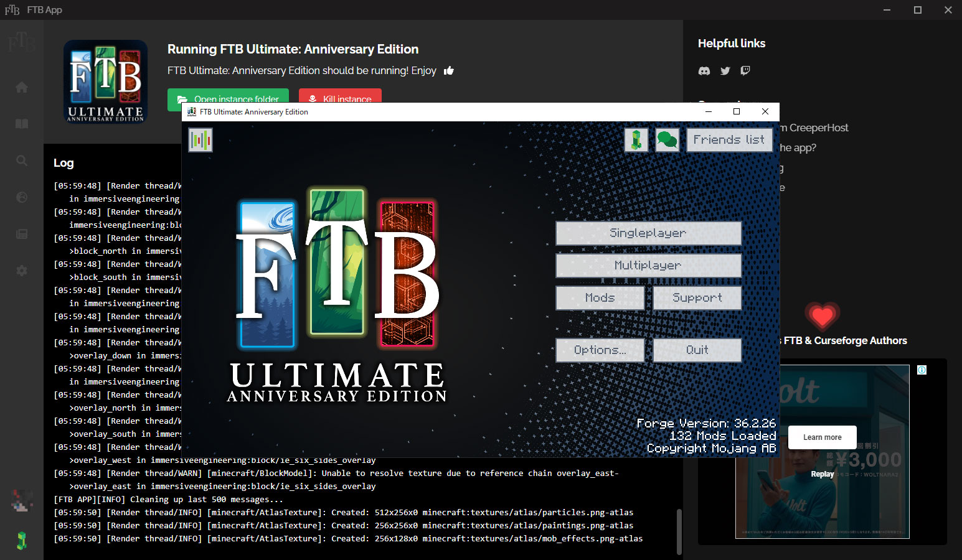
Task: Open the Twitter link under Helpful links
Action: pyautogui.click(x=725, y=71)
